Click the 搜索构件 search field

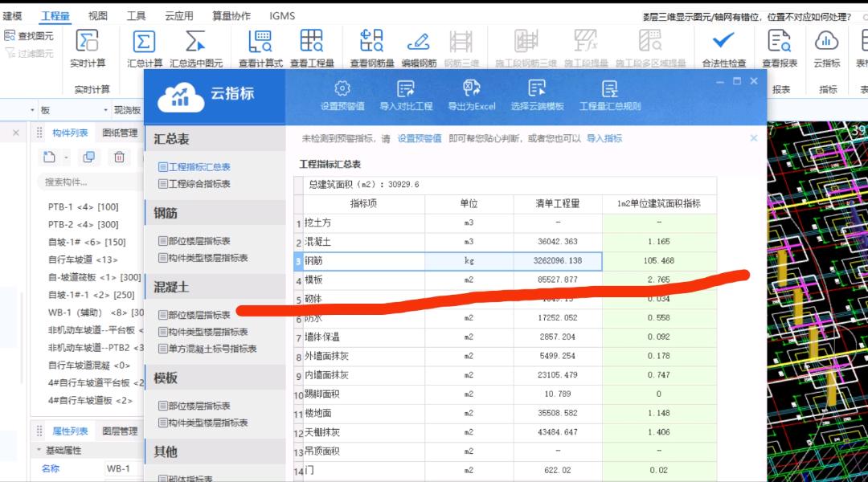tap(90, 182)
